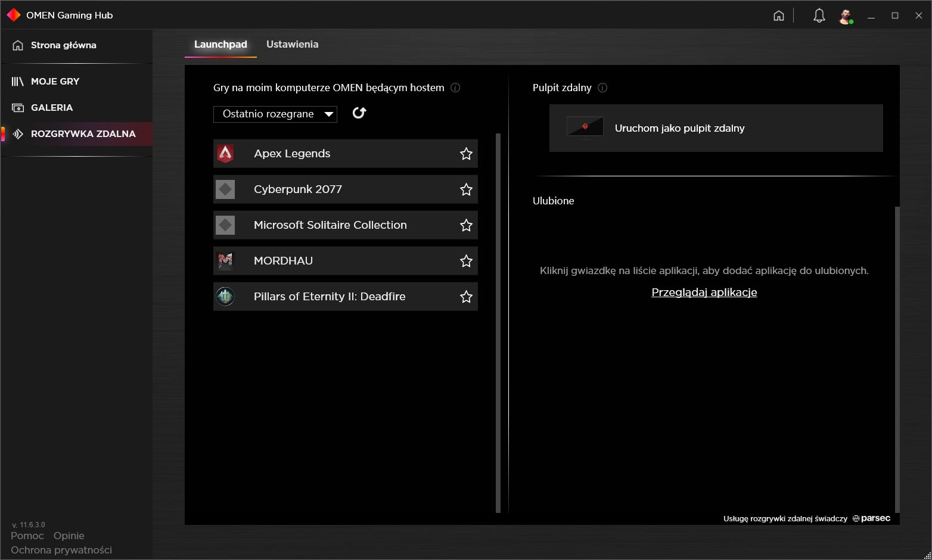Image resolution: width=932 pixels, height=560 pixels.
Task: Click the Microsoft Solitaire Collection placeholder icon
Action: coord(225,225)
